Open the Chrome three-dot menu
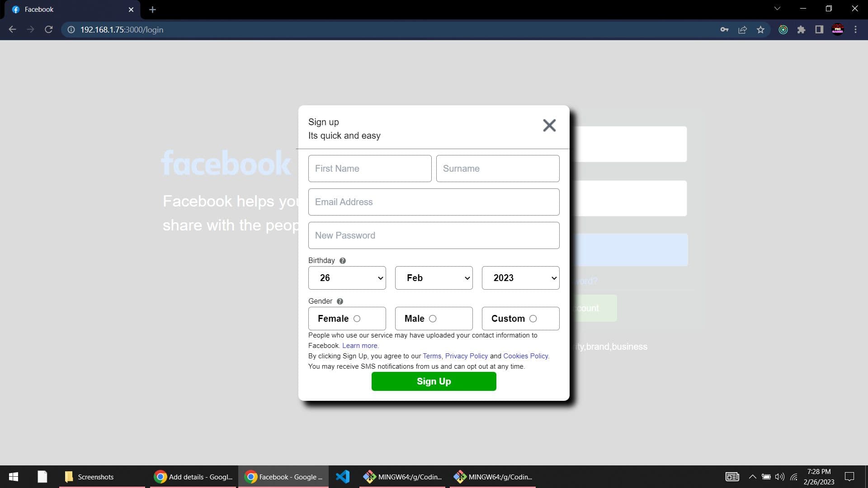Image resolution: width=868 pixels, height=488 pixels. click(855, 29)
